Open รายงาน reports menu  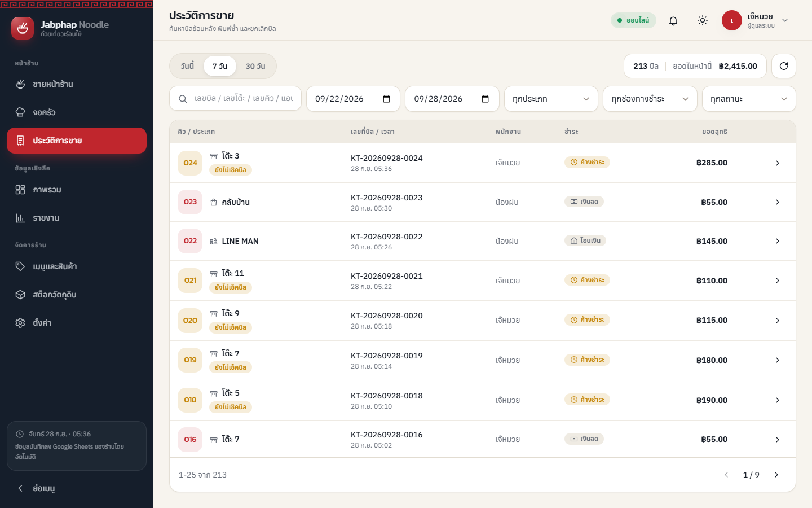[x=77, y=218]
